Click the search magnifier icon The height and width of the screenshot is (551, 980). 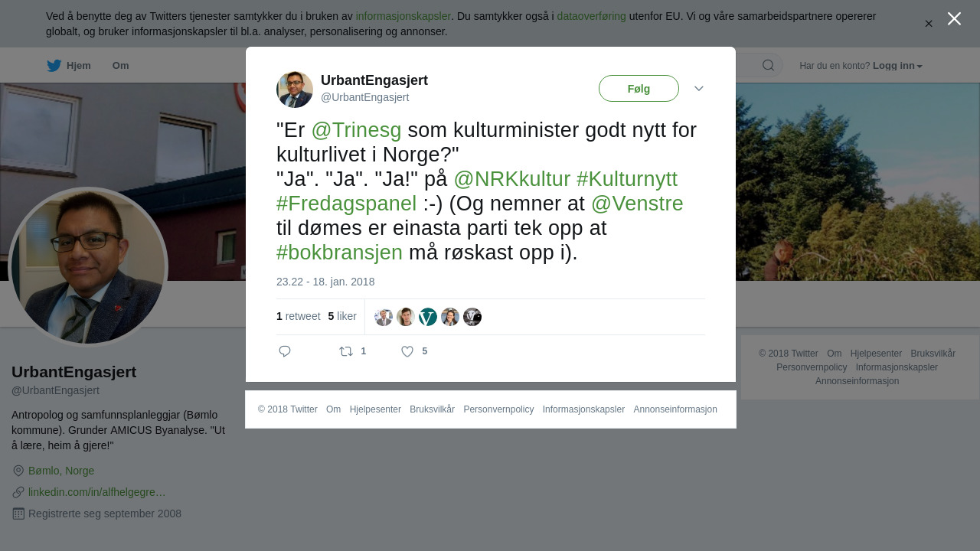point(768,65)
